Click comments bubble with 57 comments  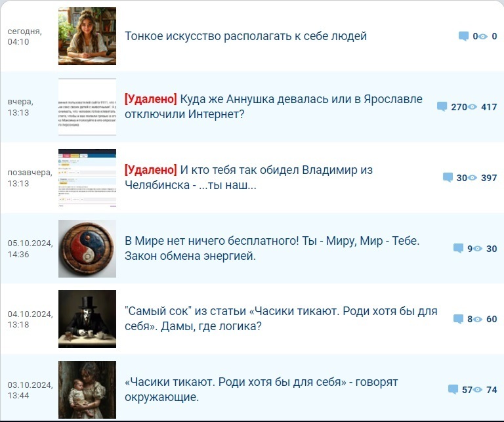pyautogui.click(x=453, y=390)
